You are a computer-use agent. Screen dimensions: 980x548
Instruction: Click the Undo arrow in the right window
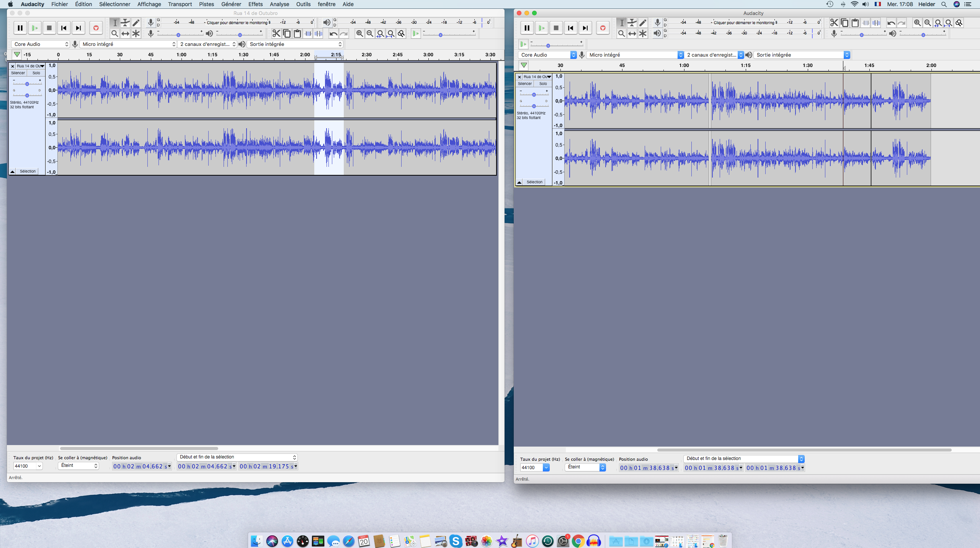click(x=891, y=23)
